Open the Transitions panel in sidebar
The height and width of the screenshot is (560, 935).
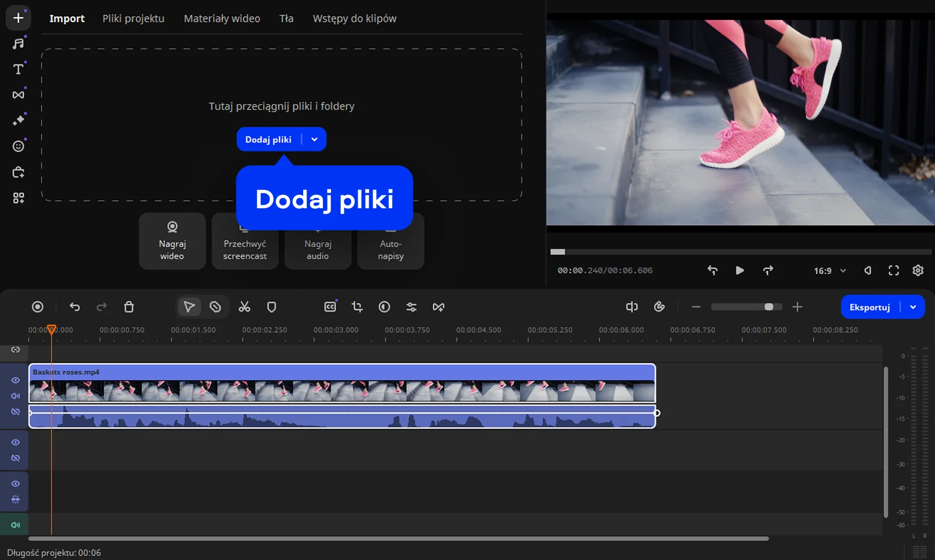pos(19,95)
